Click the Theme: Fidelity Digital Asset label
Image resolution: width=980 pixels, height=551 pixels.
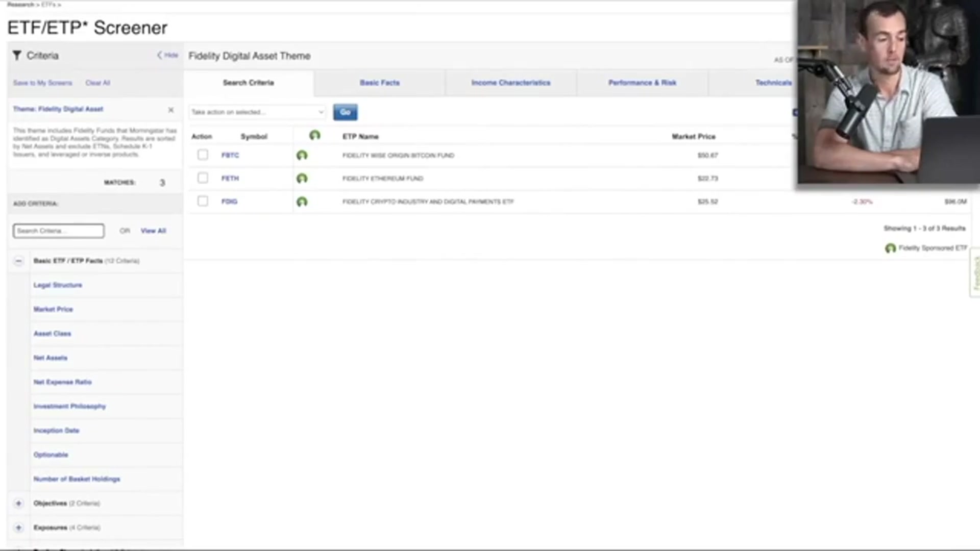(58, 109)
